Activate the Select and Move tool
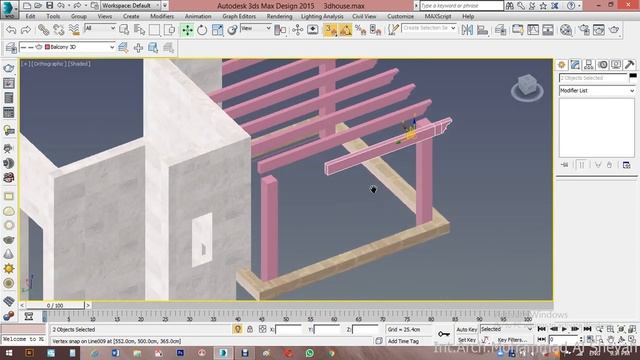 click(187, 30)
